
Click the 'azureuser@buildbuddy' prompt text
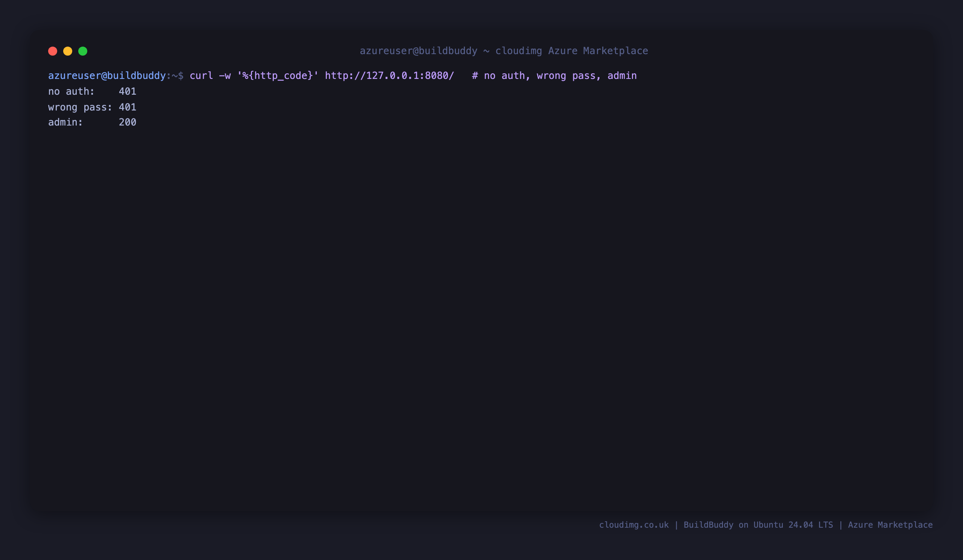(x=107, y=76)
